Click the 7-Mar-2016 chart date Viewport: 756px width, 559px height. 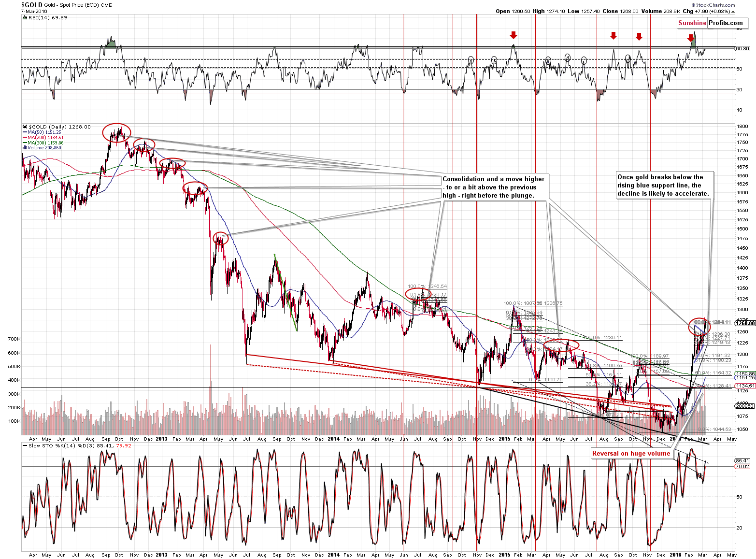tap(34, 11)
